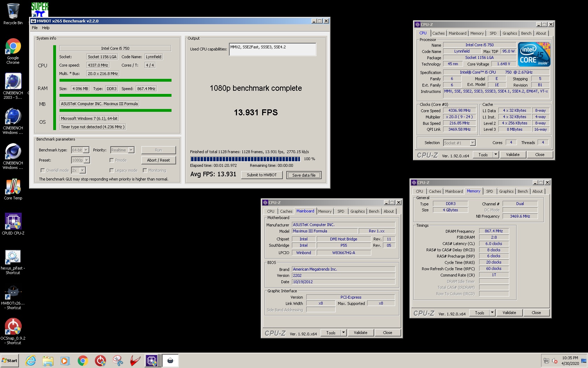Viewport: 588px width, 368px height.
Task: Open CINEBENCH 2003 desktop shortcut
Action: pos(13,86)
